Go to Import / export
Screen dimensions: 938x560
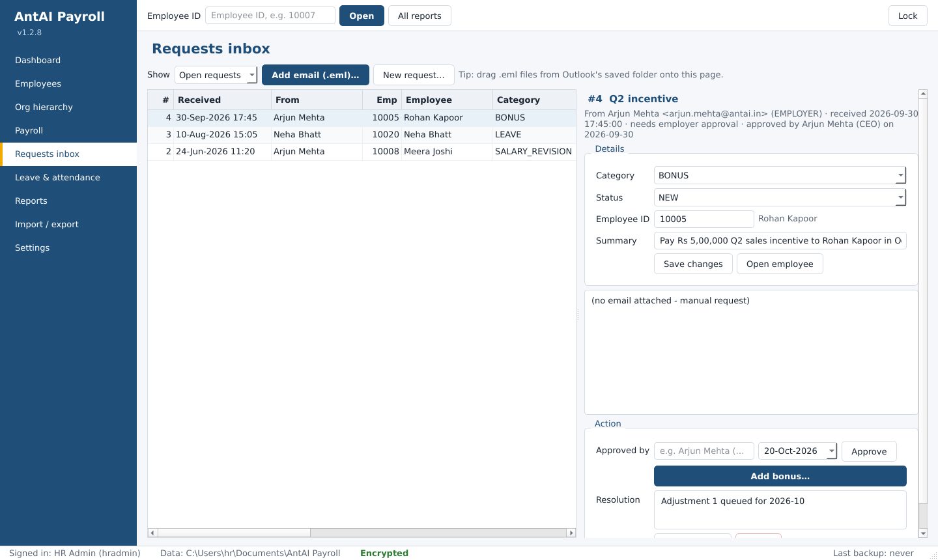[x=68, y=224]
